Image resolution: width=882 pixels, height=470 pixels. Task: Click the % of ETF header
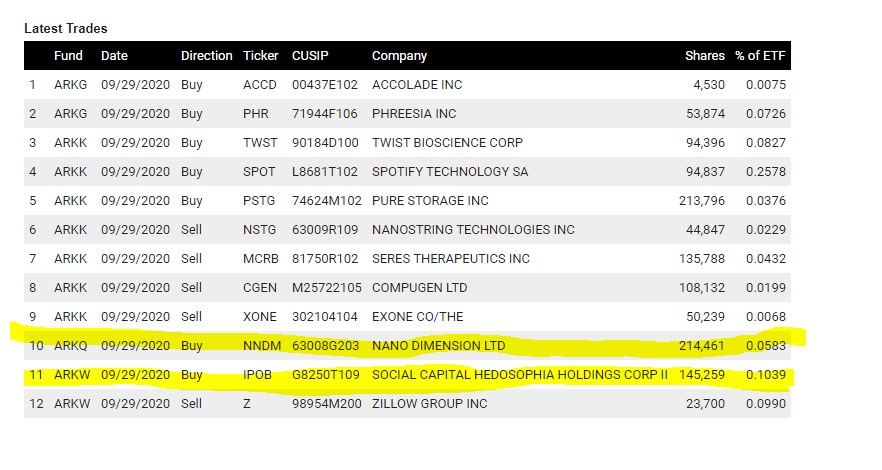point(760,56)
